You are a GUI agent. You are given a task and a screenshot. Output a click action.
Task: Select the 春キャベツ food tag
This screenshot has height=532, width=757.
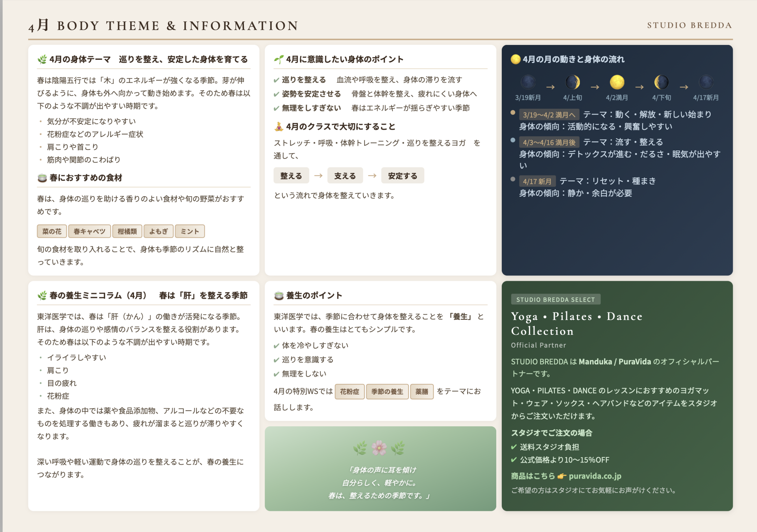(x=89, y=231)
